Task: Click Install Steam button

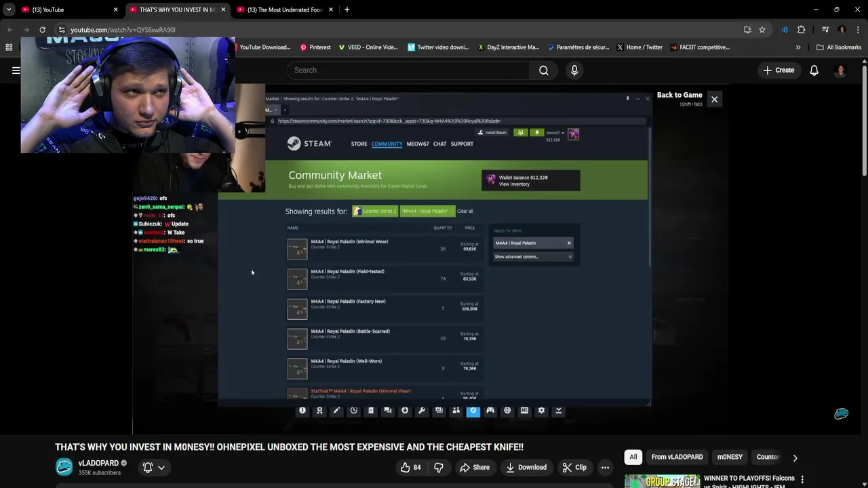Action: [492, 133]
